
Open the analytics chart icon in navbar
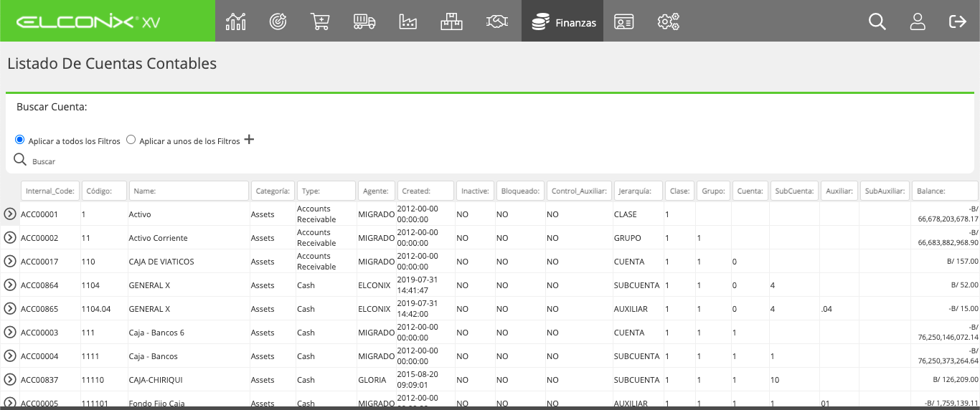click(235, 22)
